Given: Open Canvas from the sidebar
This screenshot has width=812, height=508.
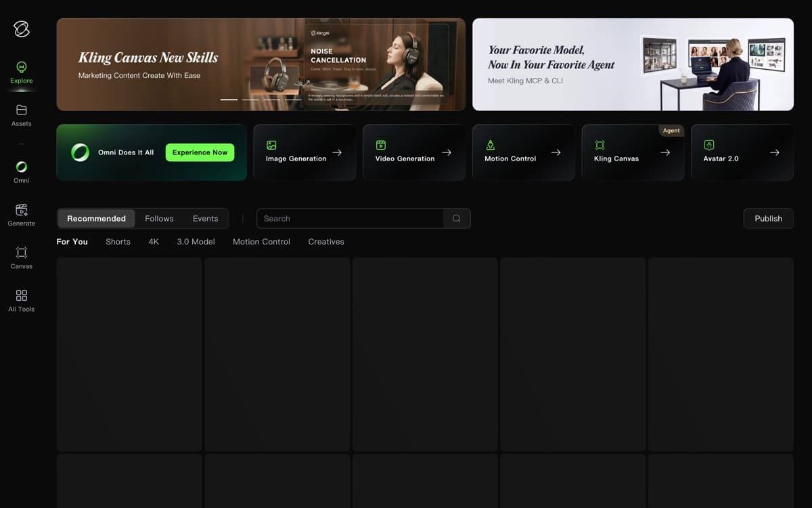Looking at the screenshot, I should click(x=21, y=258).
